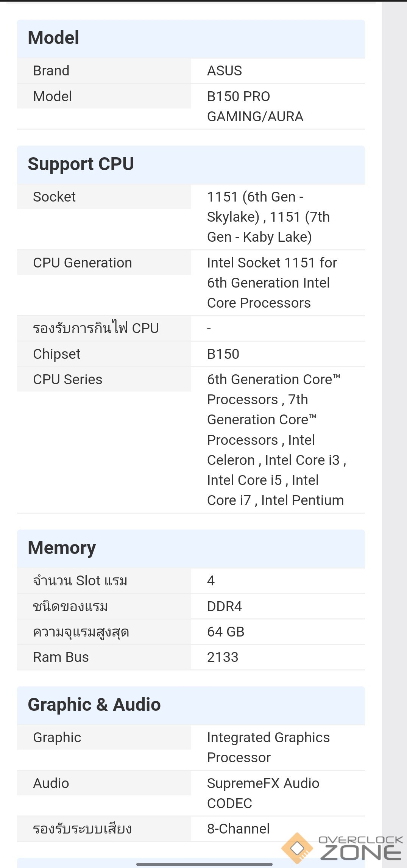Click the 64 GB maximum memory value
407x868 pixels.
(x=226, y=632)
